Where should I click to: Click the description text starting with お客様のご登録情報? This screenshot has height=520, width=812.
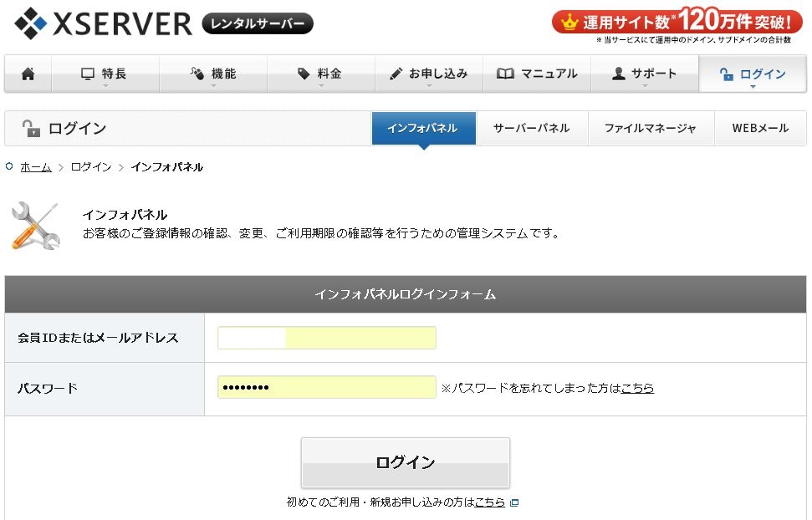[321, 233]
